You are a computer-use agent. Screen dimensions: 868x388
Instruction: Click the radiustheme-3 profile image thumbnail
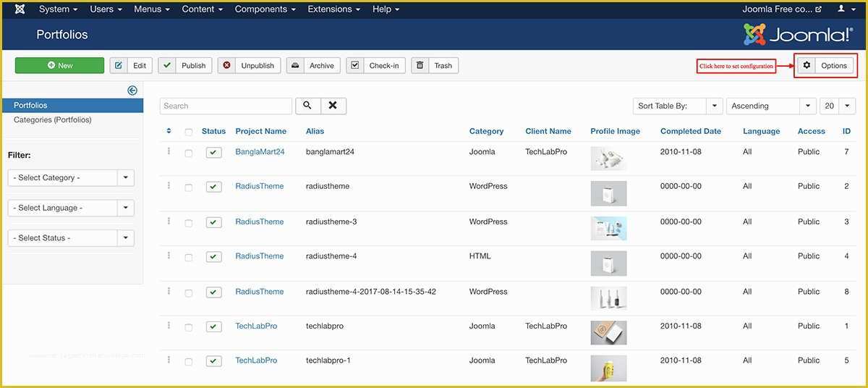click(608, 228)
